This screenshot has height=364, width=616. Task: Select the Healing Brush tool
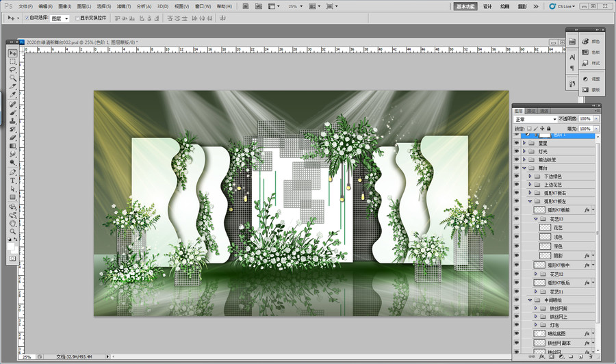point(13,105)
